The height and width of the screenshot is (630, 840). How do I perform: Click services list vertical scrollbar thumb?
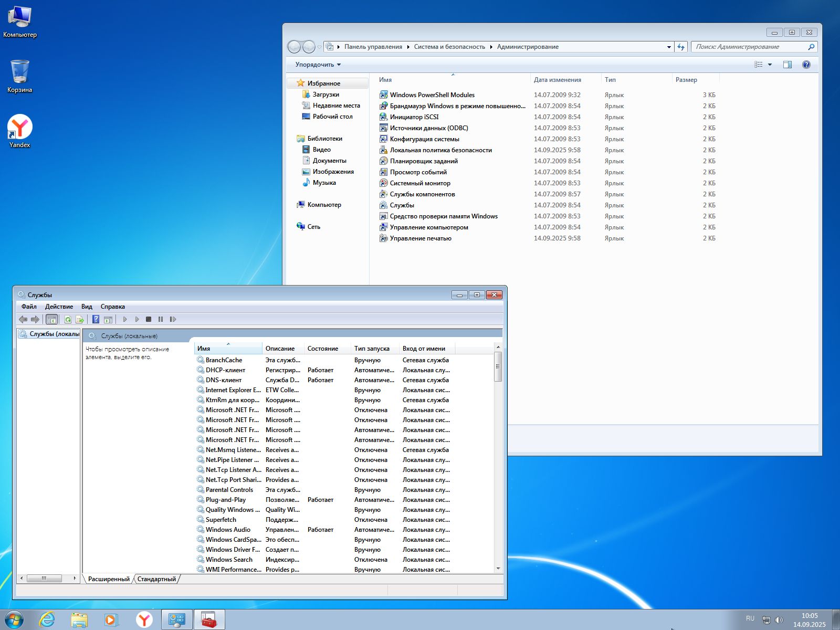point(498,366)
